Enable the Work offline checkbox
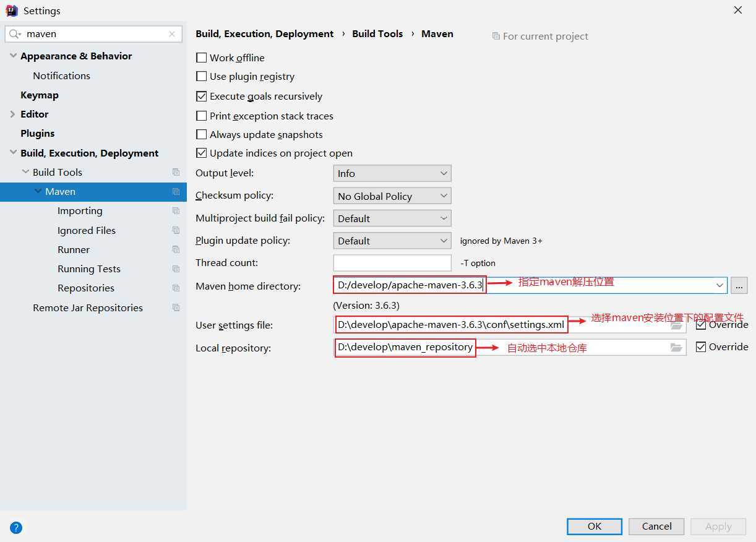The height and width of the screenshot is (542, 756). [x=201, y=58]
